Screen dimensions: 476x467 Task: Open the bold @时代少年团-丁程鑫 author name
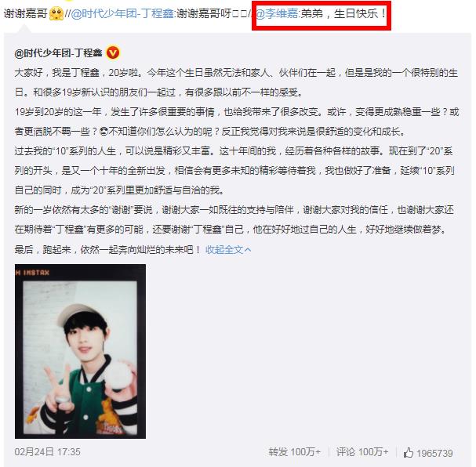pyautogui.click(x=58, y=53)
